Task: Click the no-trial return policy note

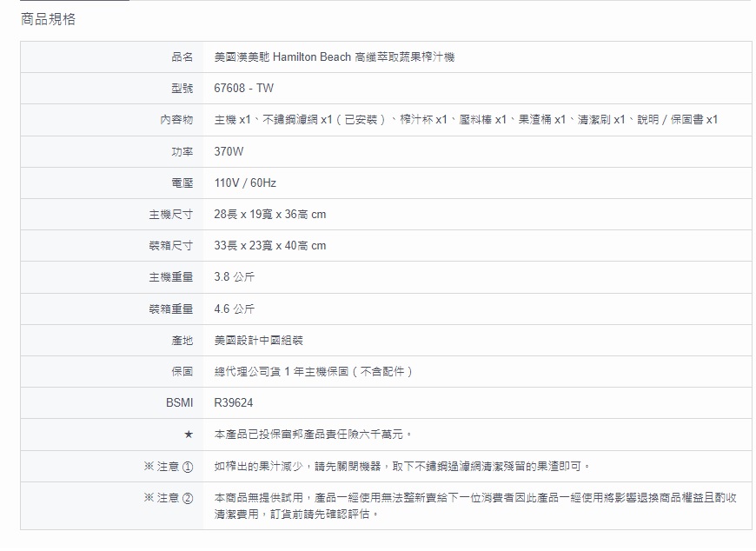Action: pos(476,505)
